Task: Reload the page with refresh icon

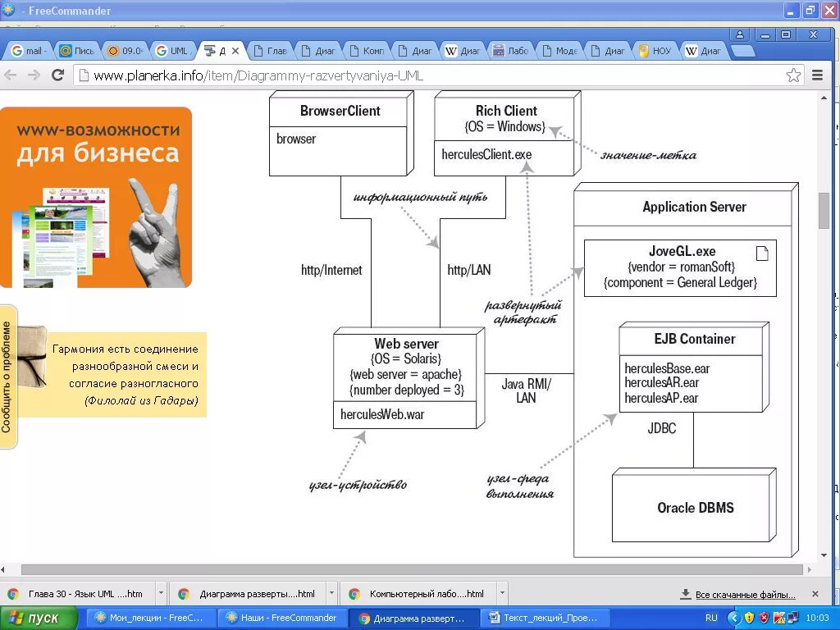Action: click(x=58, y=75)
